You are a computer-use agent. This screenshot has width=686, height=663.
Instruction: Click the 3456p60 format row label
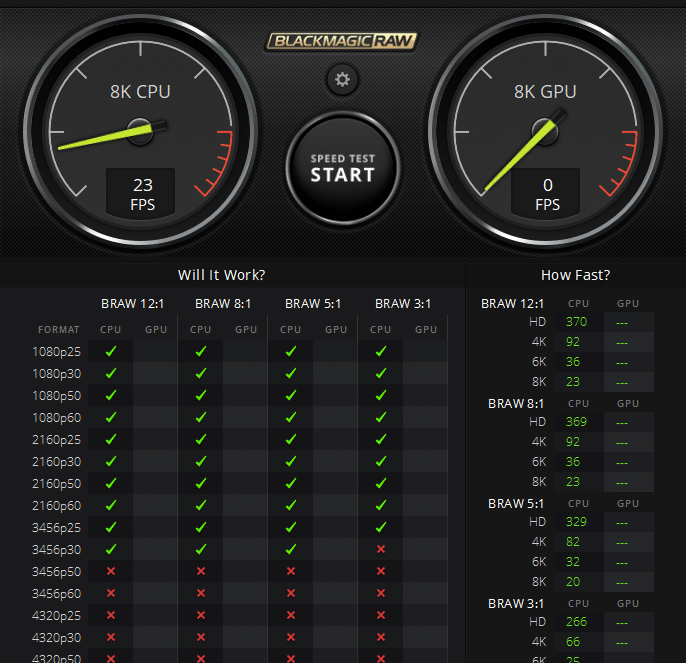(x=56, y=593)
